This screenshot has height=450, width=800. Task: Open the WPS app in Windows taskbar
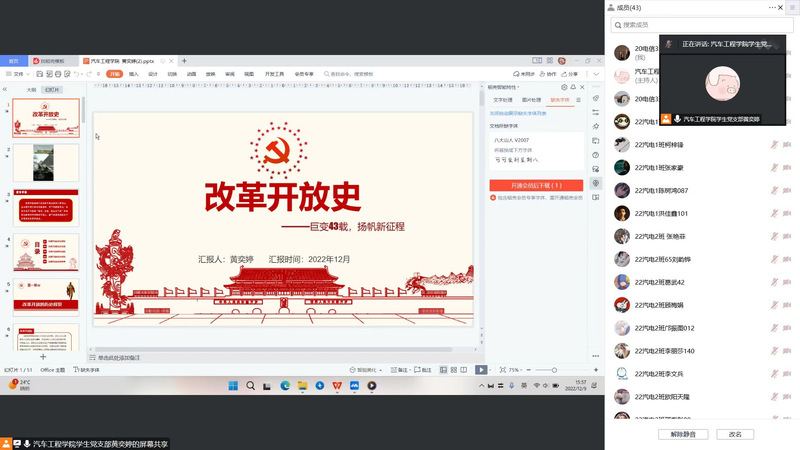(x=336, y=385)
